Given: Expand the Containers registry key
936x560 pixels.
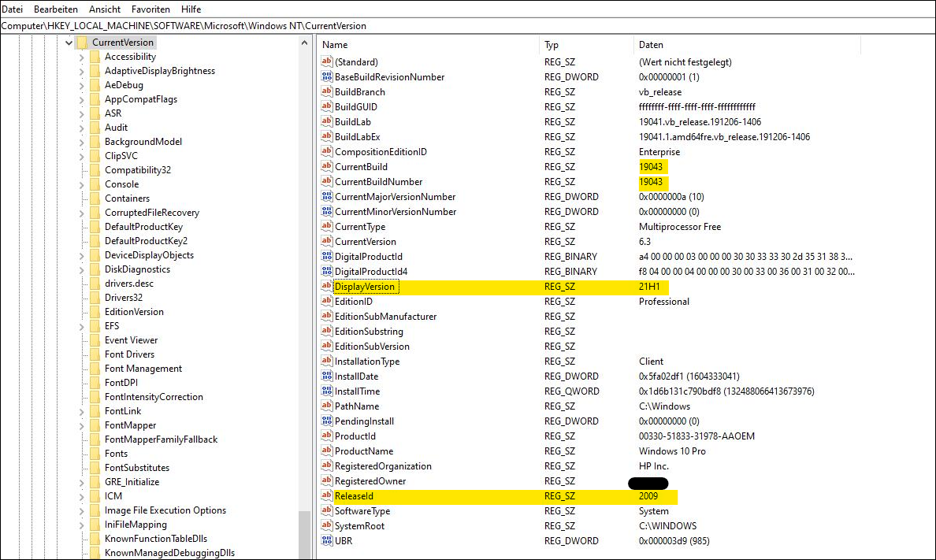Looking at the screenshot, I should pos(82,198).
